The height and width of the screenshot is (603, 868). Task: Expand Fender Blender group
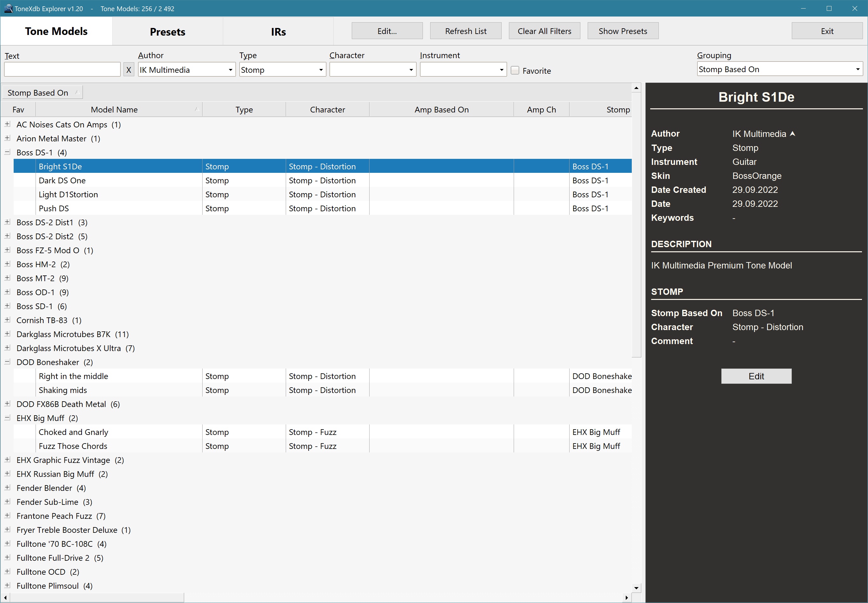[7, 487]
